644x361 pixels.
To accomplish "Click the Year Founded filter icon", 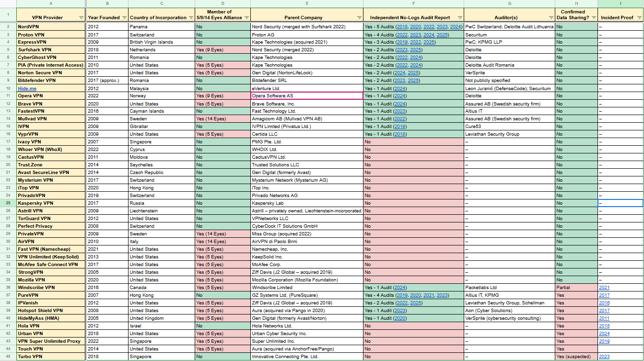I will point(124,18).
